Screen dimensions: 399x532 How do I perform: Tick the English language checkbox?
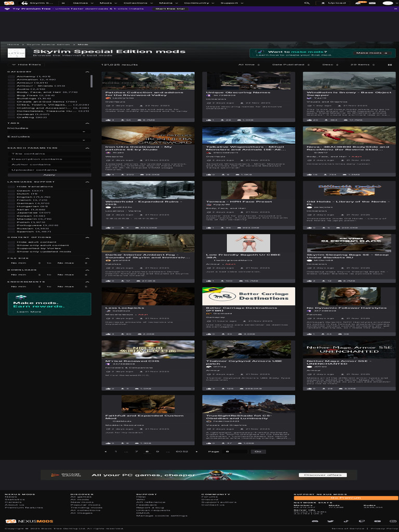(11, 197)
